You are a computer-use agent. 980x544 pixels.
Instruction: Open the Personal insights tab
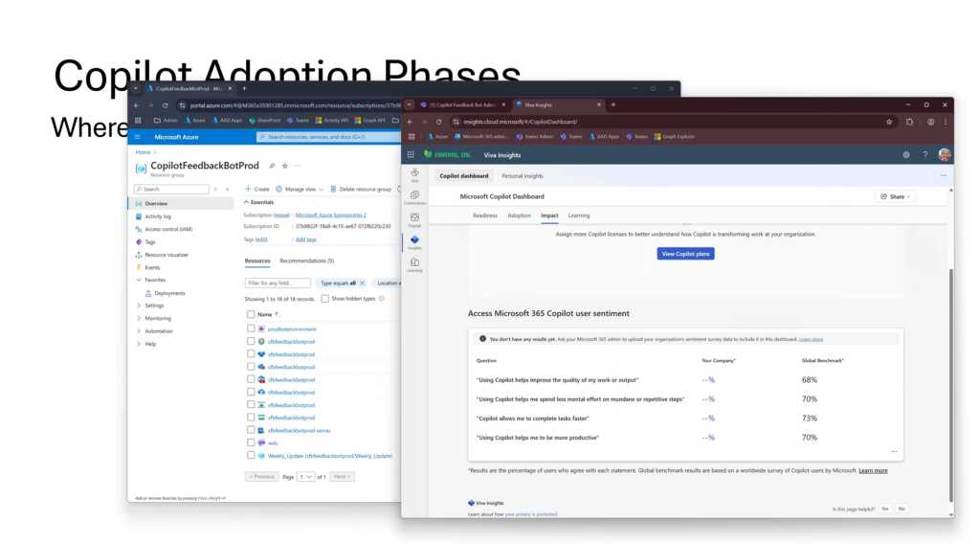click(522, 176)
